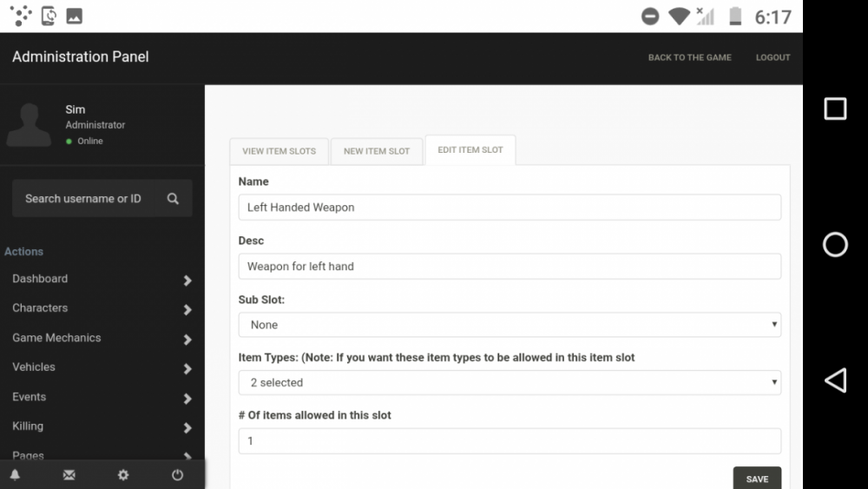Screen dimensions: 868x489
Task: Click the Logout link
Action: [773, 58]
